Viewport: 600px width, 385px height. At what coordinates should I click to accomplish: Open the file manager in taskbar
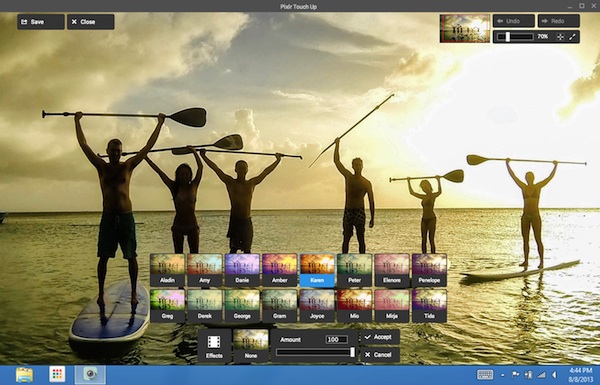click(x=24, y=375)
